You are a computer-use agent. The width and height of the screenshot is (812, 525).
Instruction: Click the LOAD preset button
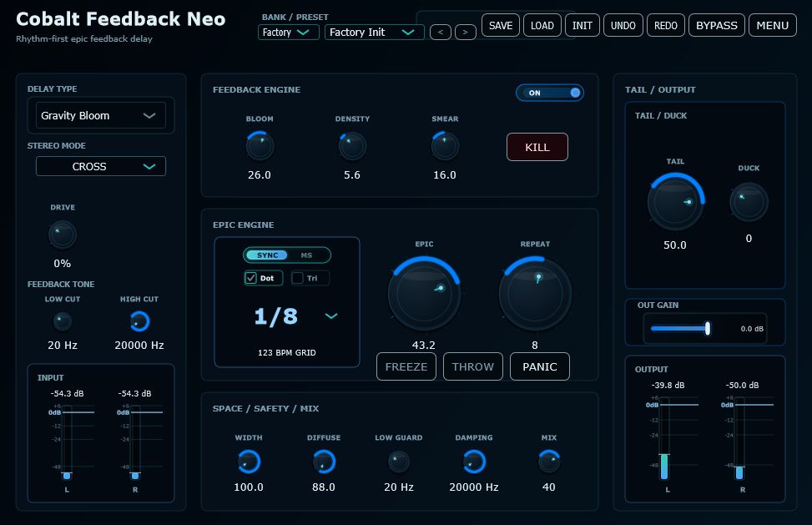[x=542, y=25]
